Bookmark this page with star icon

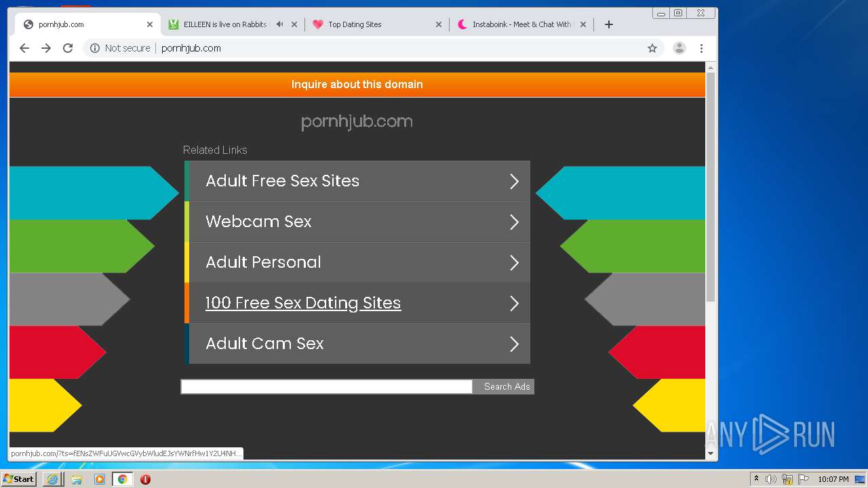point(652,48)
